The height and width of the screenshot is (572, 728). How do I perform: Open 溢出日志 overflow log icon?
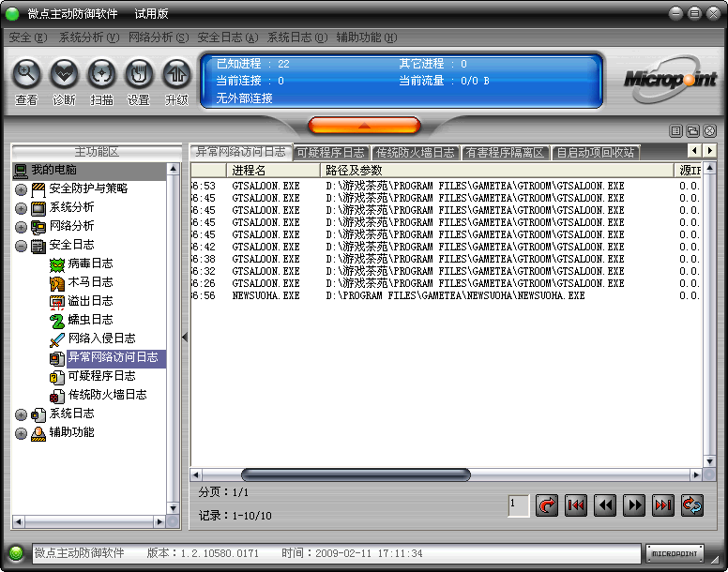[x=56, y=302]
